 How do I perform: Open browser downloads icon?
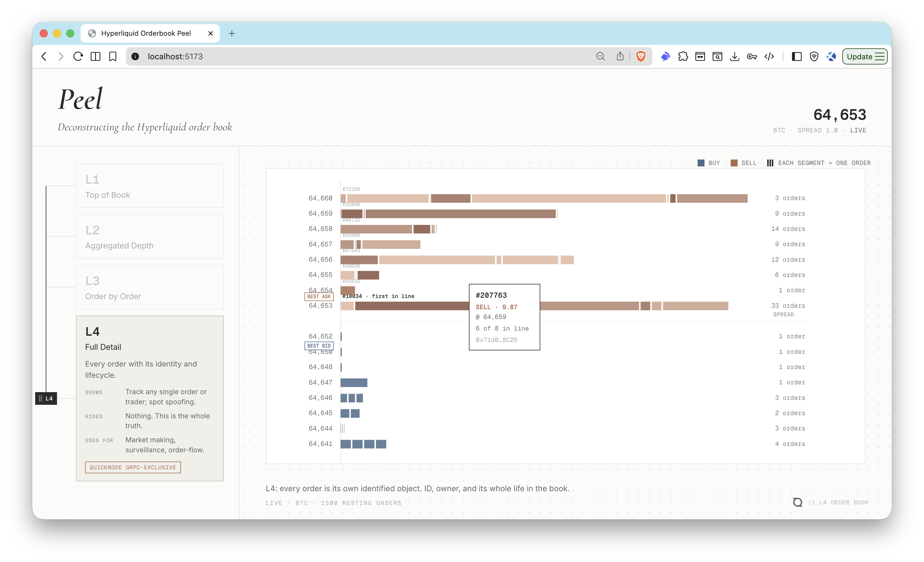pyautogui.click(x=735, y=56)
